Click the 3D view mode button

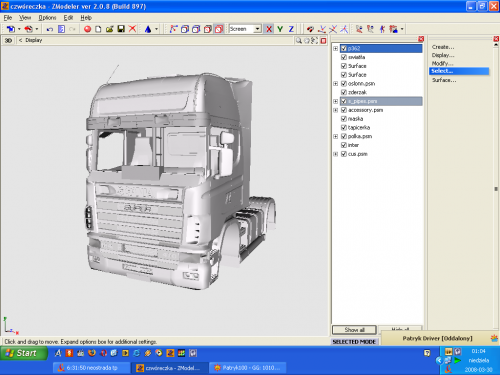pyautogui.click(x=8, y=40)
